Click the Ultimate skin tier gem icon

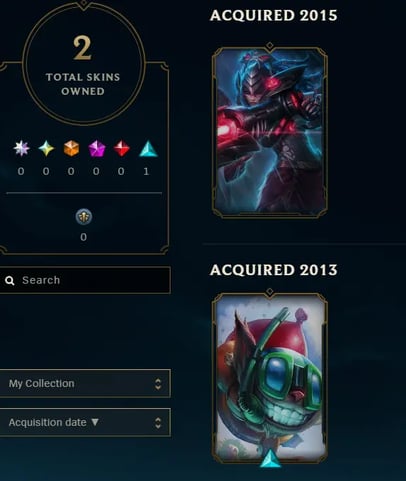21,148
